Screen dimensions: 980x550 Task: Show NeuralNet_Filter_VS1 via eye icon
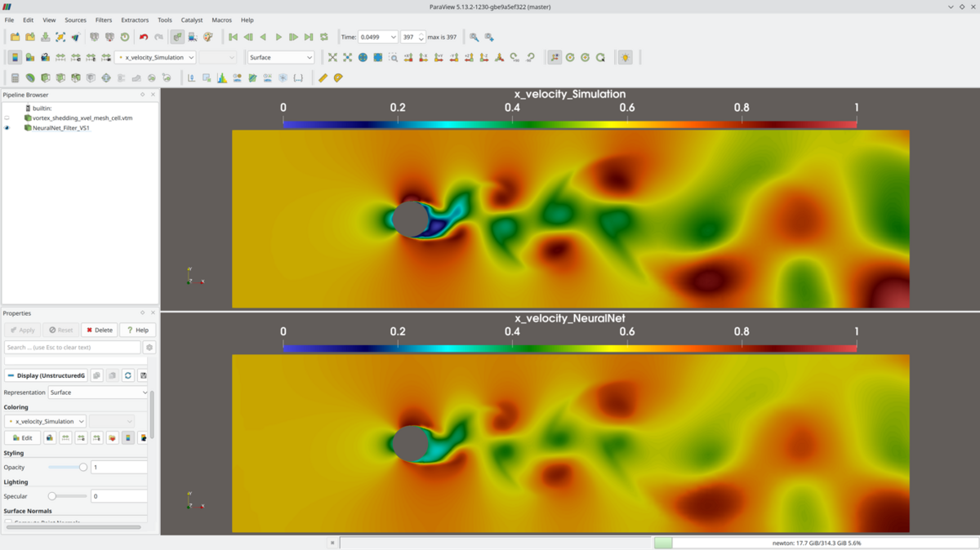pos(7,128)
